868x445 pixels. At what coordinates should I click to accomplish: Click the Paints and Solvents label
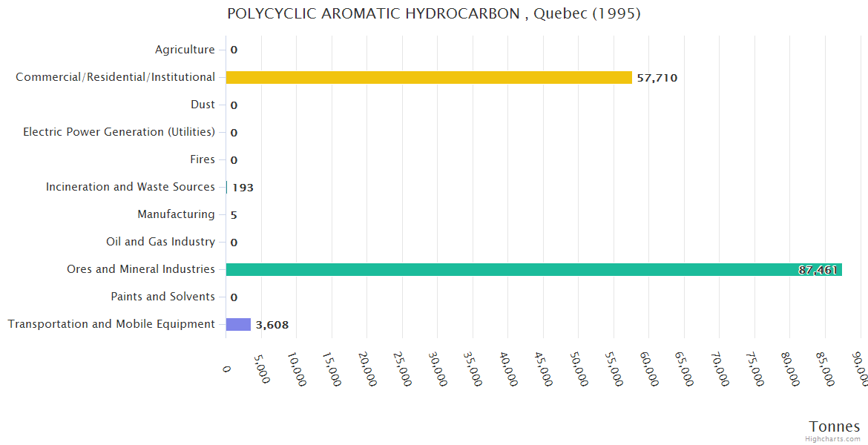click(x=162, y=297)
